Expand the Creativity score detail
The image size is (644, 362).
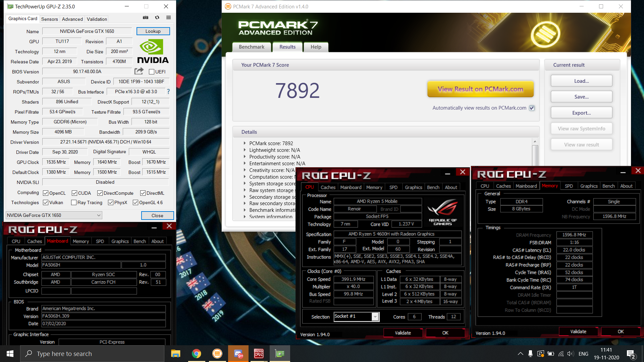pyautogui.click(x=245, y=170)
